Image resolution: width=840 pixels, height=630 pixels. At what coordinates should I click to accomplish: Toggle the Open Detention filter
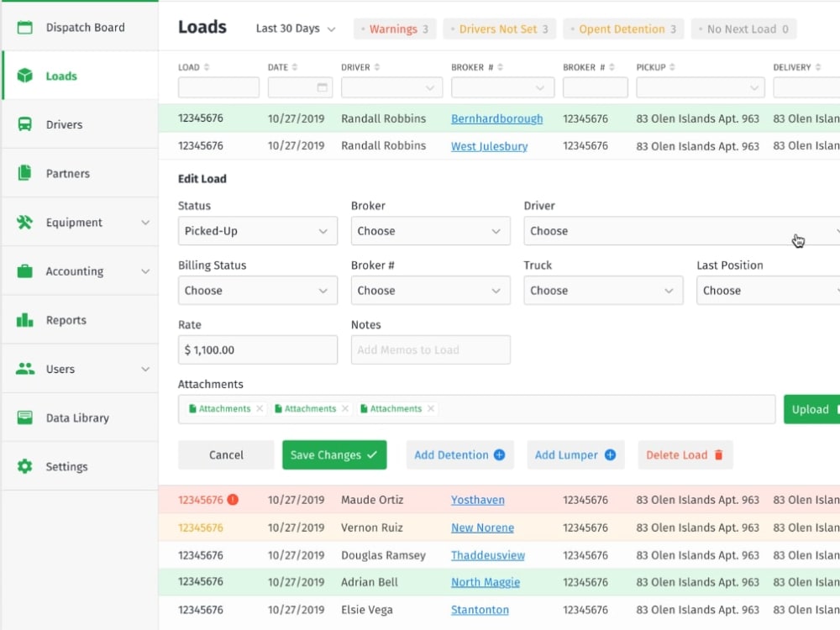point(623,29)
